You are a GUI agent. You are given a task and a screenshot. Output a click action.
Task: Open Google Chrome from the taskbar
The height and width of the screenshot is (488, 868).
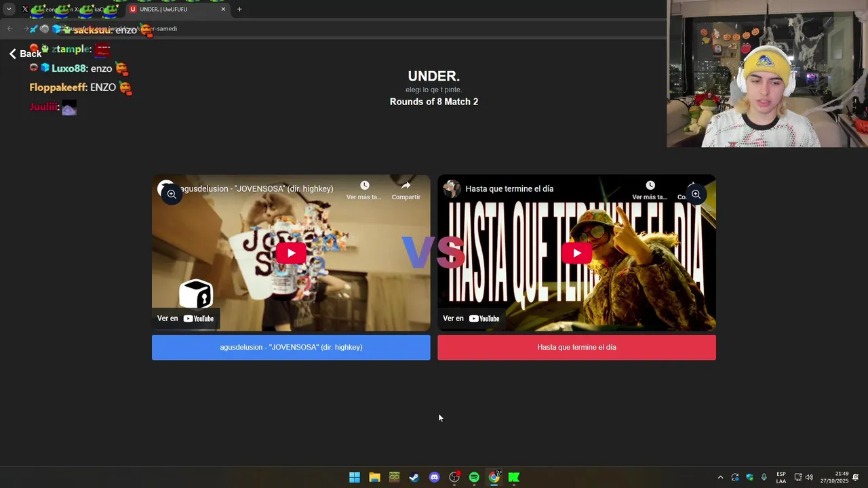tap(494, 477)
